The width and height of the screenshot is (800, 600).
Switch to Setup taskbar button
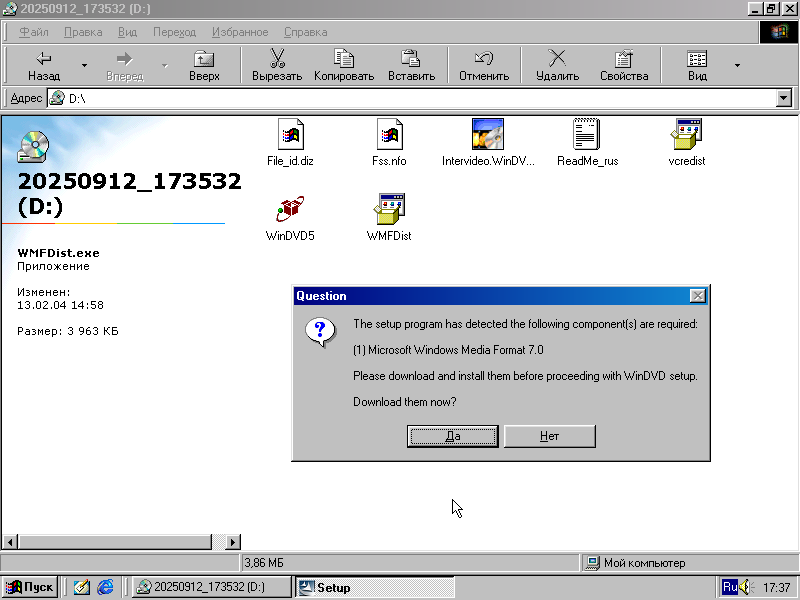click(374, 587)
